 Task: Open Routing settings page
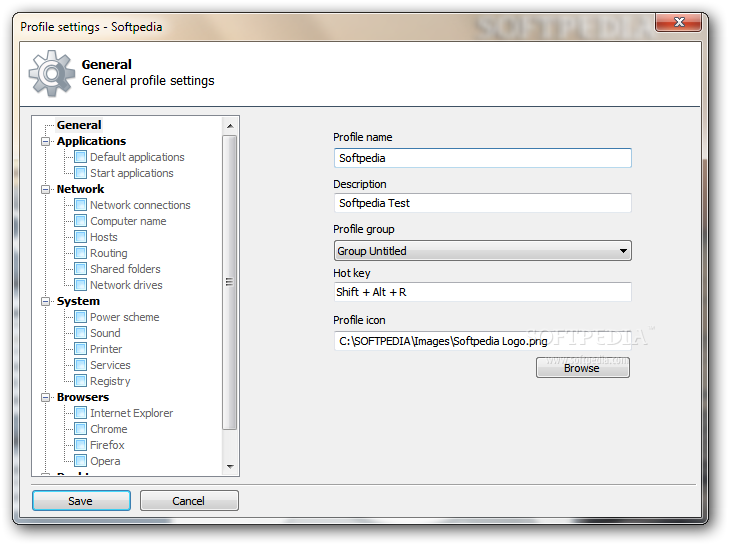108,253
